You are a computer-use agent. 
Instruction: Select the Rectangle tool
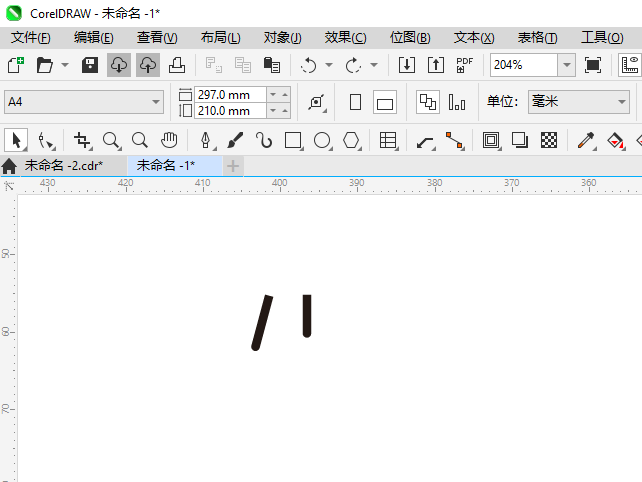[293, 140]
